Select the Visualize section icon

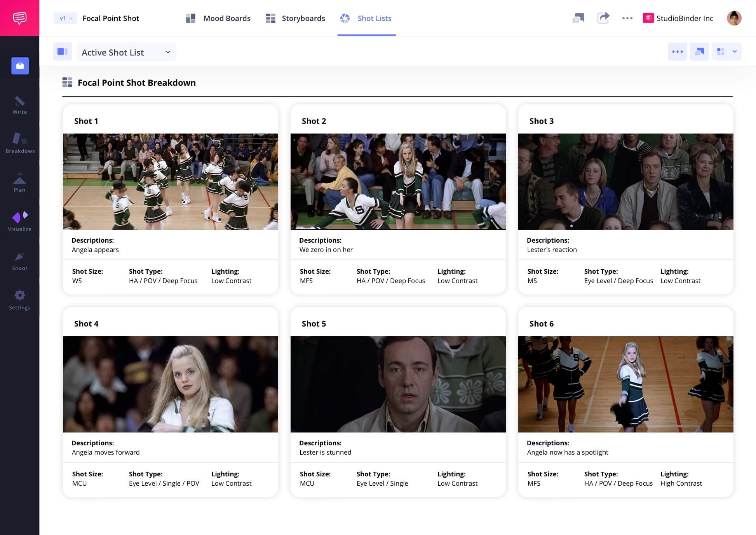pos(19,219)
